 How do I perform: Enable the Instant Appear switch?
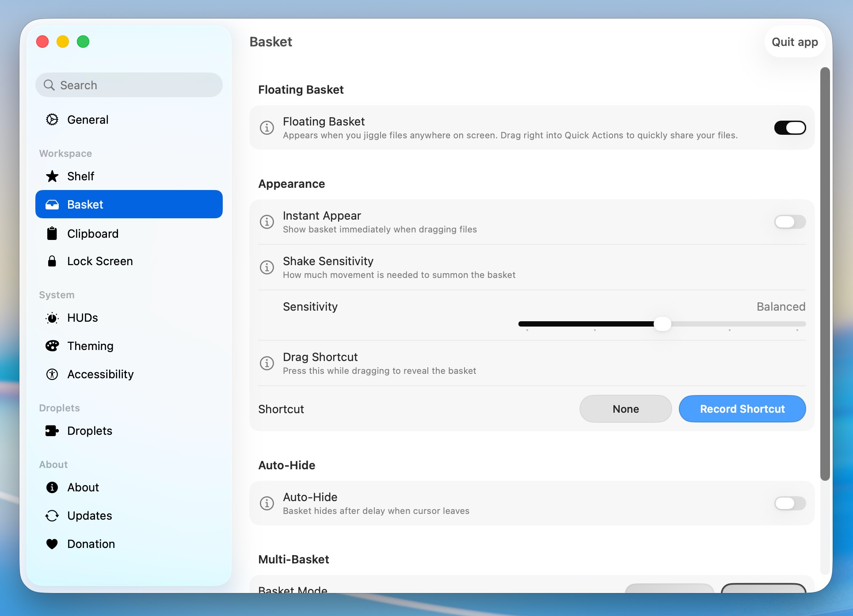tap(790, 222)
